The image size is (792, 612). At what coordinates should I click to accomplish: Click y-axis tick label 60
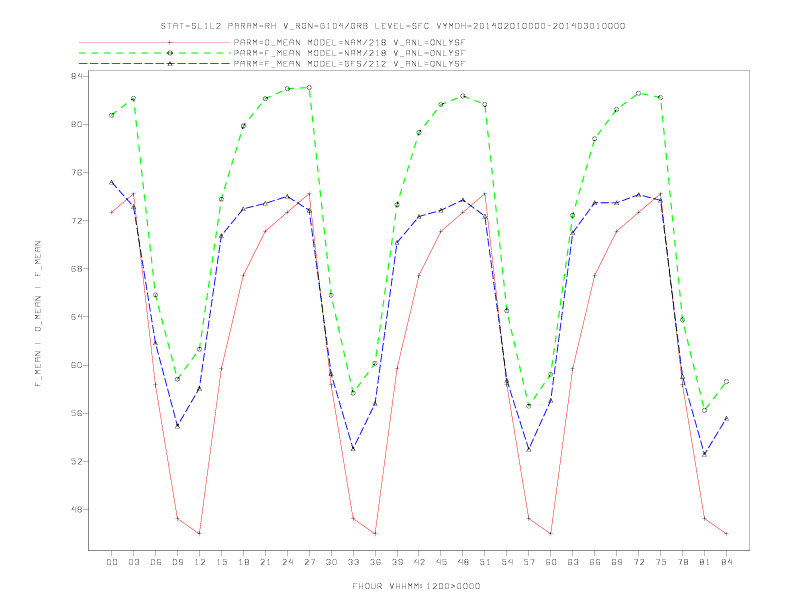point(77,365)
